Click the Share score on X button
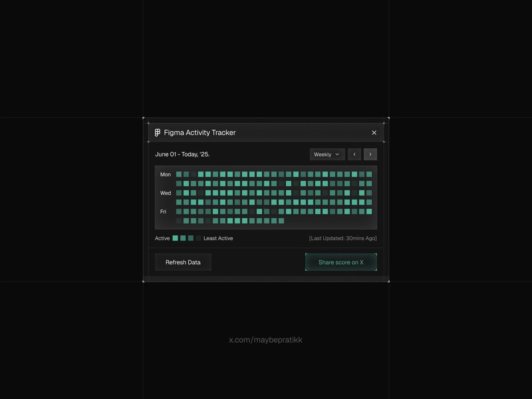The width and height of the screenshot is (532, 399). coord(341,262)
